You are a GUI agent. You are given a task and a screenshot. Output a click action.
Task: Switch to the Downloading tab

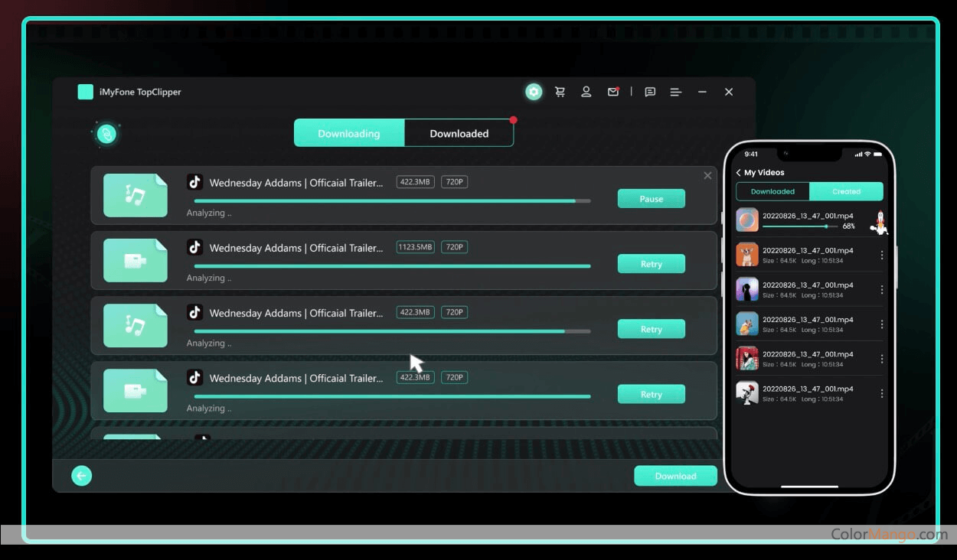click(x=349, y=133)
